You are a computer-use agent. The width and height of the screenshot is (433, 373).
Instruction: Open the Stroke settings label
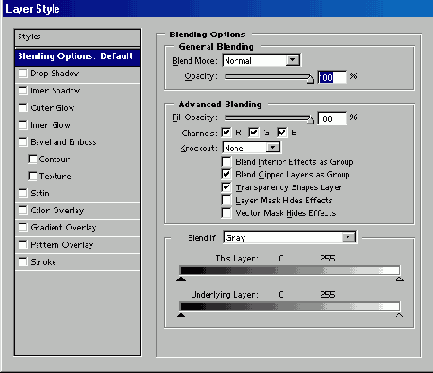(43, 262)
